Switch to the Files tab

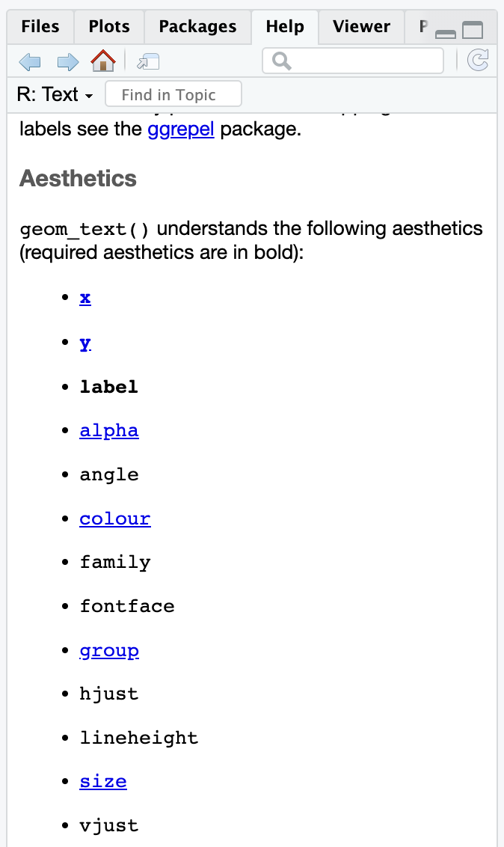pyautogui.click(x=40, y=27)
